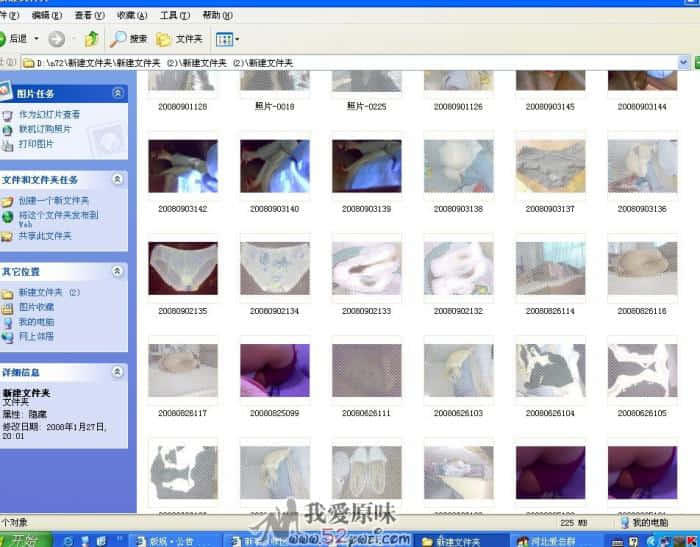Open the Search (搜索) tool
This screenshot has width=700, height=547.
[129, 39]
